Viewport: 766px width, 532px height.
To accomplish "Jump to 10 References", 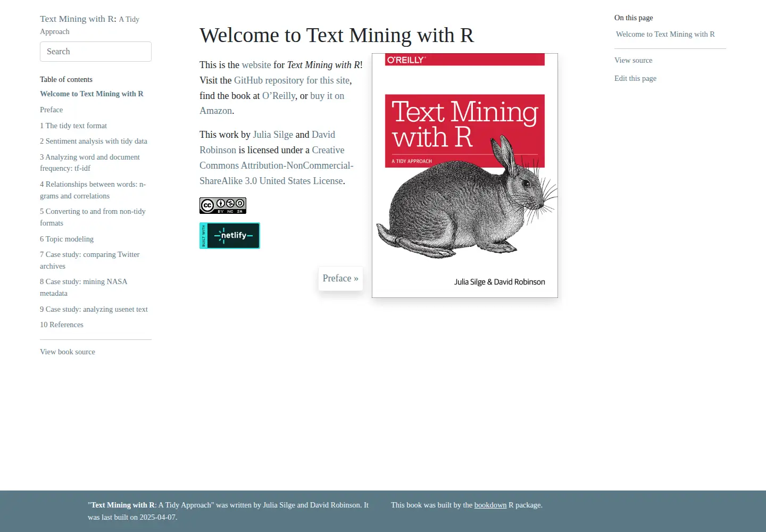I will pyautogui.click(x=62, y=325).
